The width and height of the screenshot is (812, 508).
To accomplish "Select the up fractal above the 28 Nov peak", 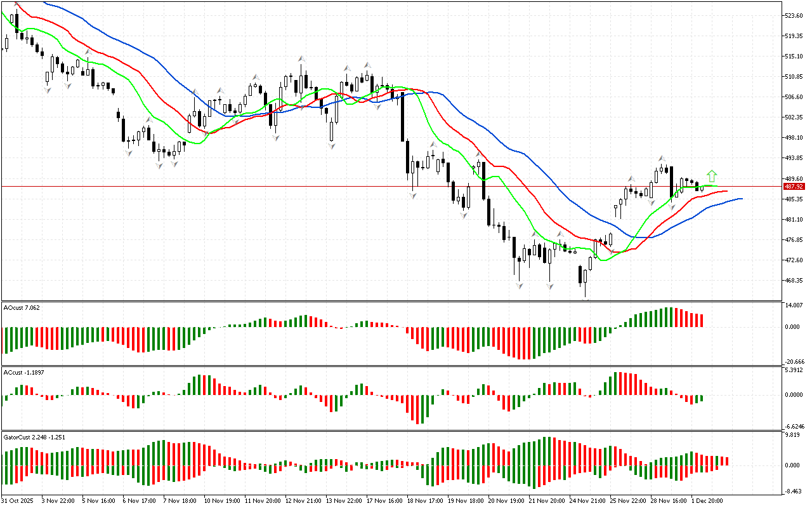I will [661, 157].
